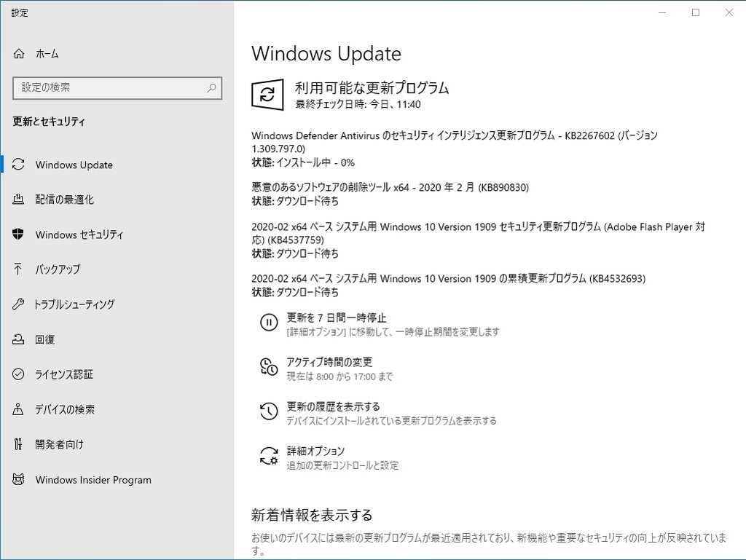The height and width of the screenshot is (560, 746).
Task: Click the 設定の検索 search field
Action: pos(117,88)
